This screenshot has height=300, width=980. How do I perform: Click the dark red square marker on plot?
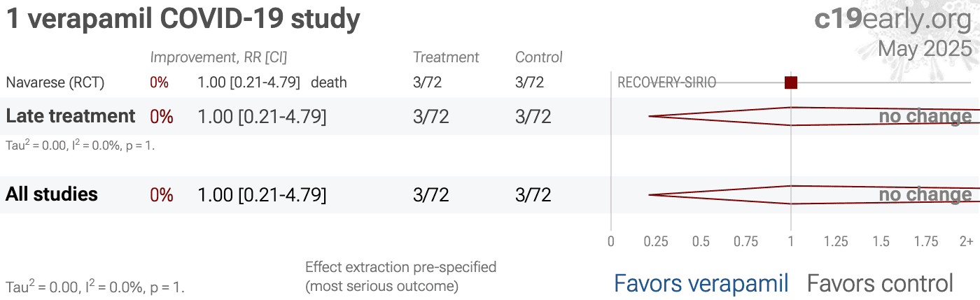click(x=791, y=83)
